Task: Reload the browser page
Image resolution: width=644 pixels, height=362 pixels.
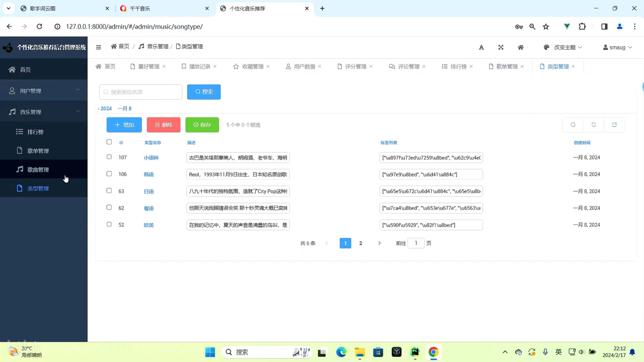Action: (x=39, y=26)
